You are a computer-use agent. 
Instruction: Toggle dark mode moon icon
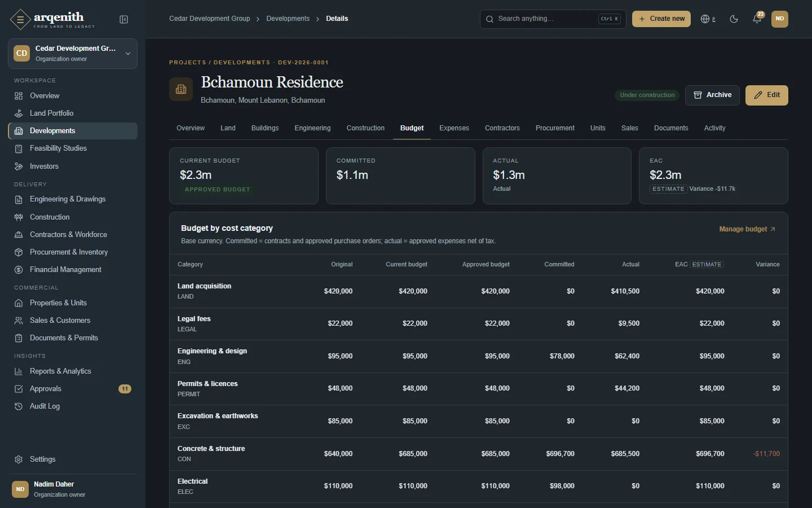click(734, 19)
